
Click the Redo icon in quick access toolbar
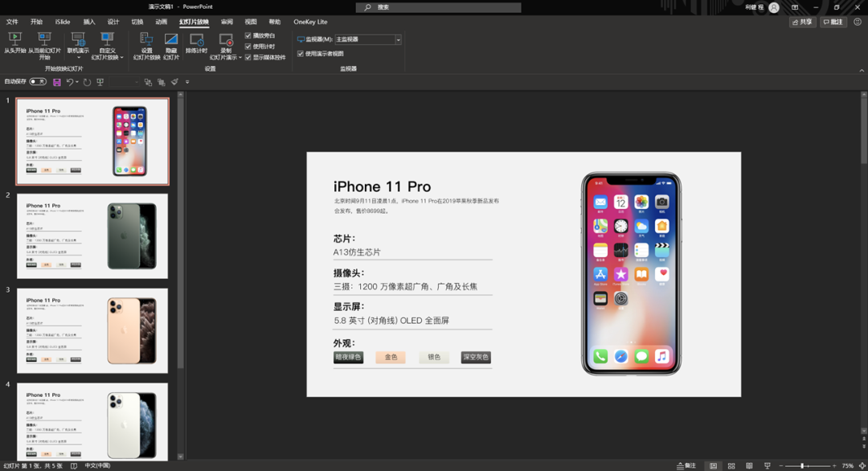pos(87,82)
